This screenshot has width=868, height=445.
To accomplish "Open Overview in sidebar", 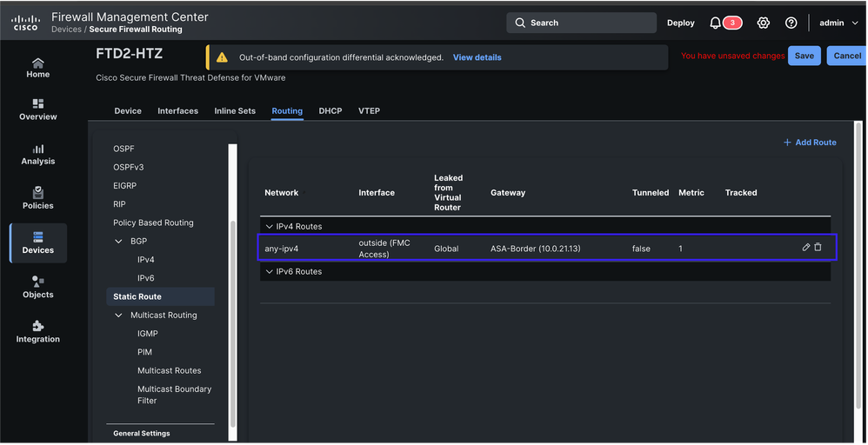I will pyautogui.click(x=37, y=110).
